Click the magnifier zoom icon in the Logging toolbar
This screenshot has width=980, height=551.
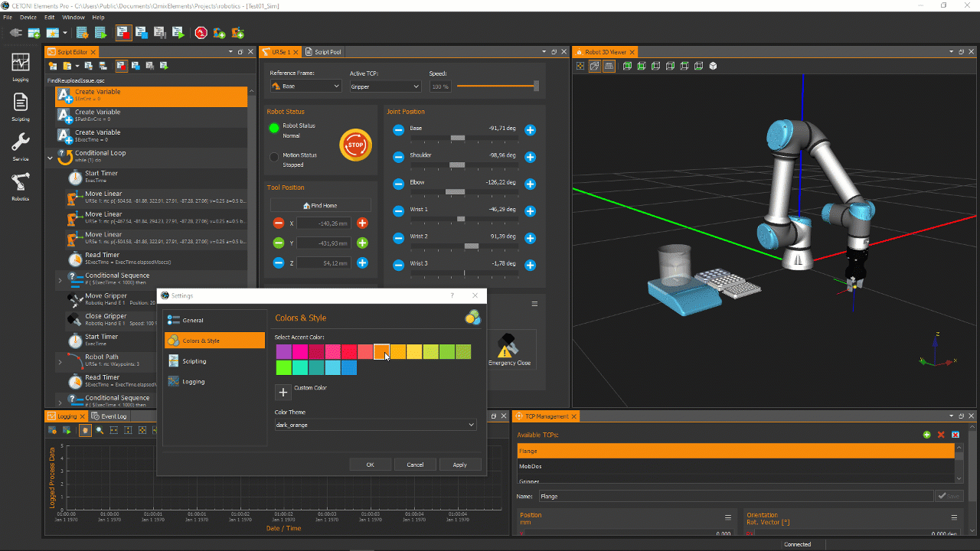(x=99, y=430)
